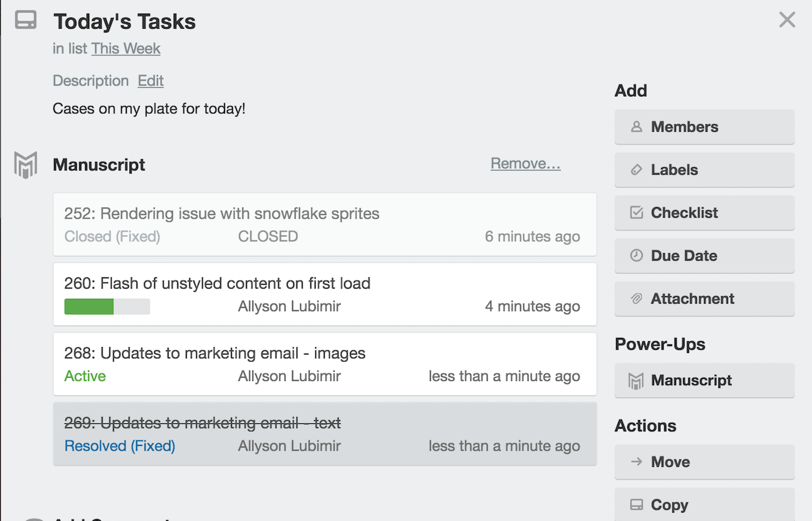Open the Manuscript Power-Up settings

[704, 380]
